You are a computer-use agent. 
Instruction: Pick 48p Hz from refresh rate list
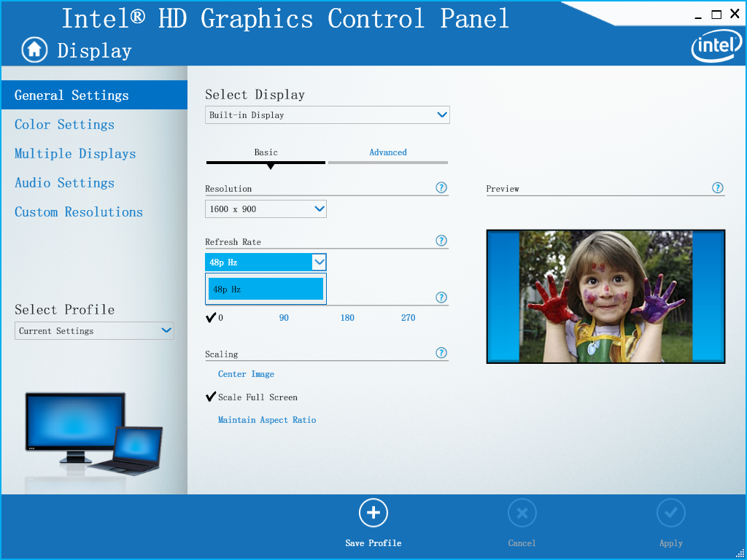point(266,289)
